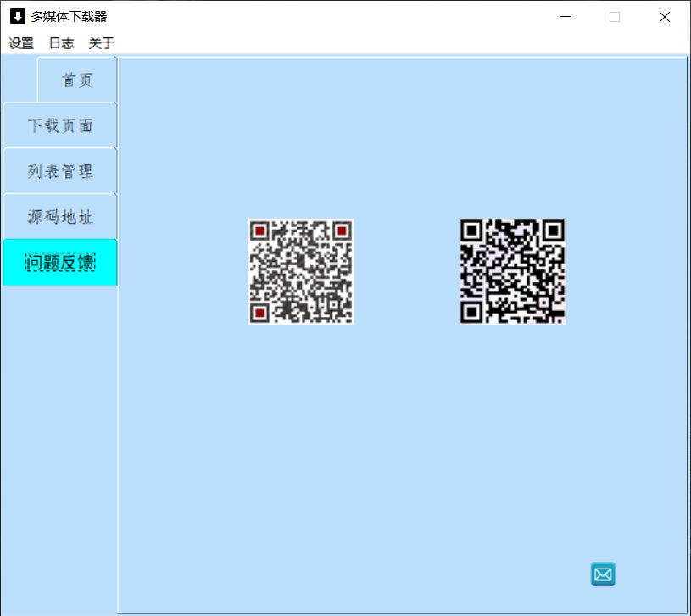Image resolution: width=691 pixels, height=616 pixels.
Task: Go to the 下载页面 tab
Action: (x=60, y=125)
